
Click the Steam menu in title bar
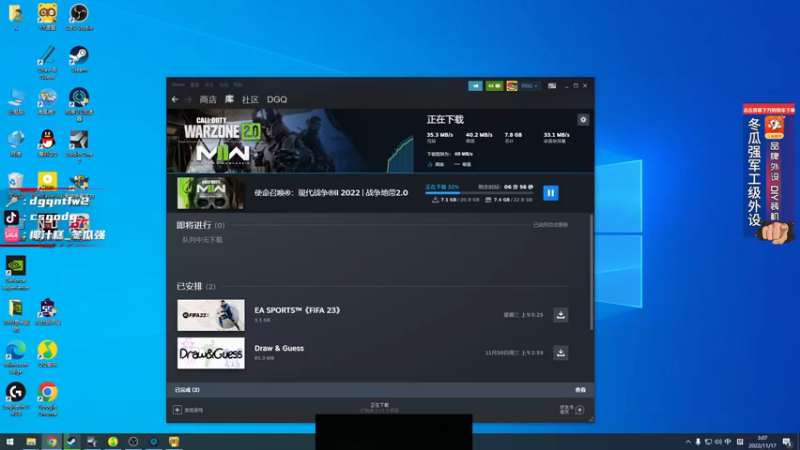click(x=178, y=85)
